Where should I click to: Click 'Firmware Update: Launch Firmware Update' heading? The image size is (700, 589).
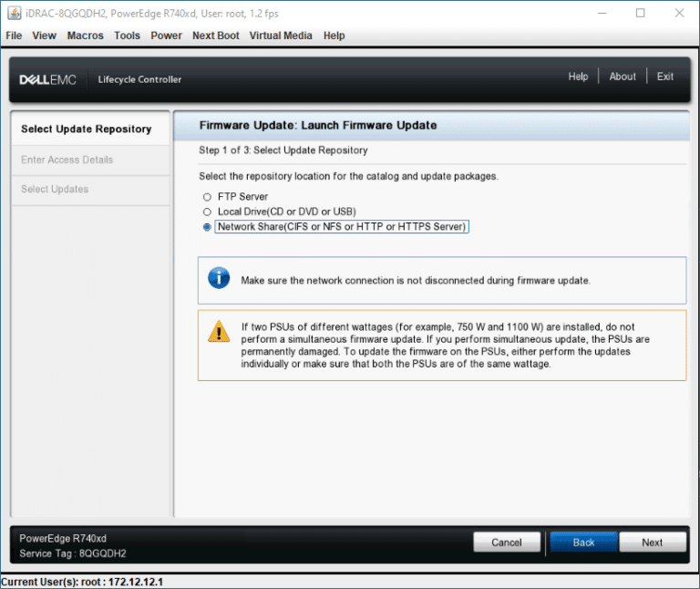tap(318, 125)
